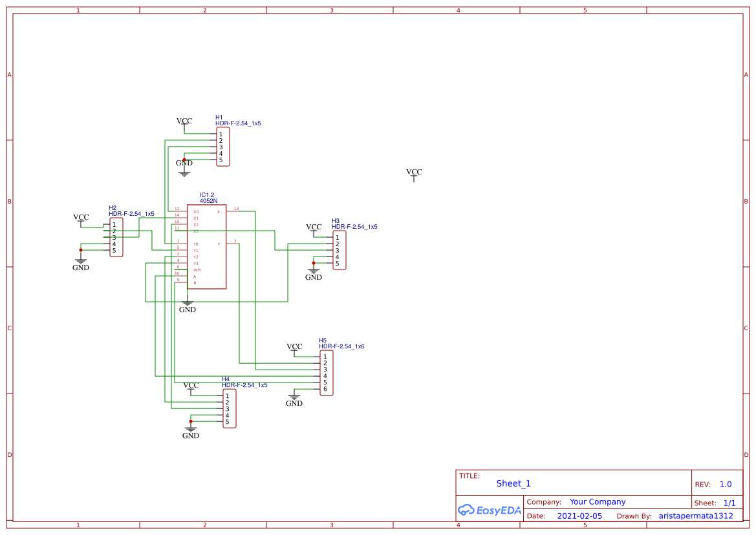Click the H5 six-pin header body
Screen dimensions: 756x535
[x=327, y=373]
